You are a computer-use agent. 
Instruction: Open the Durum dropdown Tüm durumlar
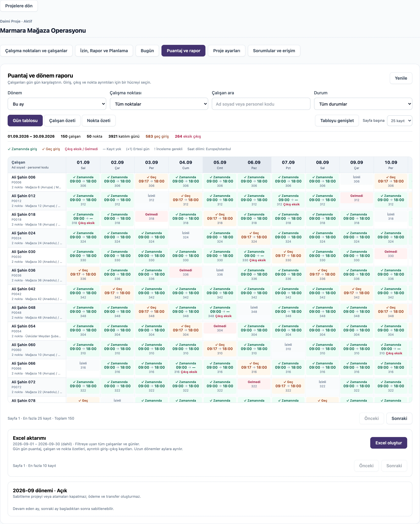[363, 104]
